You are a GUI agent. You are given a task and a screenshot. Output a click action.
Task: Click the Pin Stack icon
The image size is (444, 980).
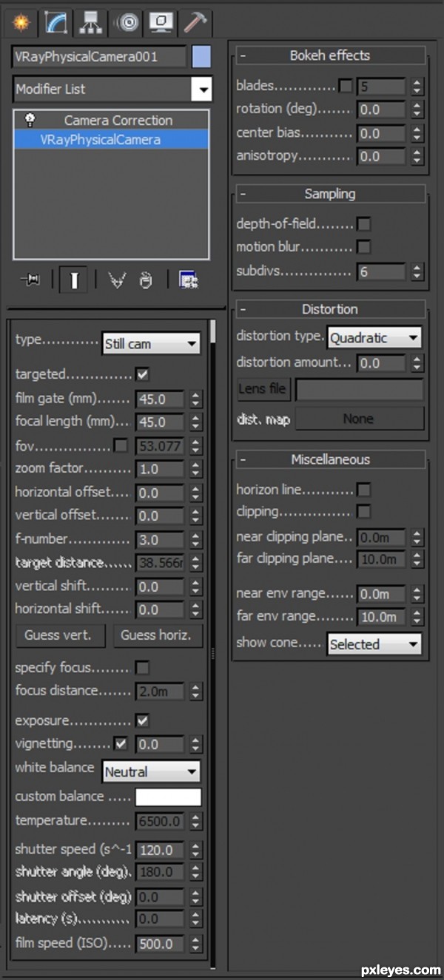pyautogui.click(x=30, y=280)
